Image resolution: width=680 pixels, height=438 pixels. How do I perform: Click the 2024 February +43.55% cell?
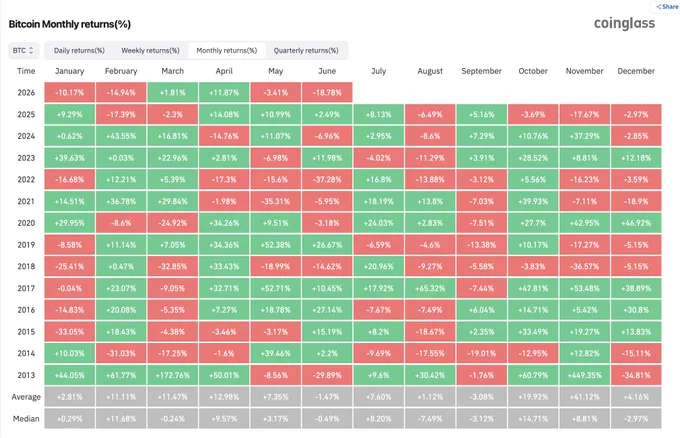tap(121, 136)
